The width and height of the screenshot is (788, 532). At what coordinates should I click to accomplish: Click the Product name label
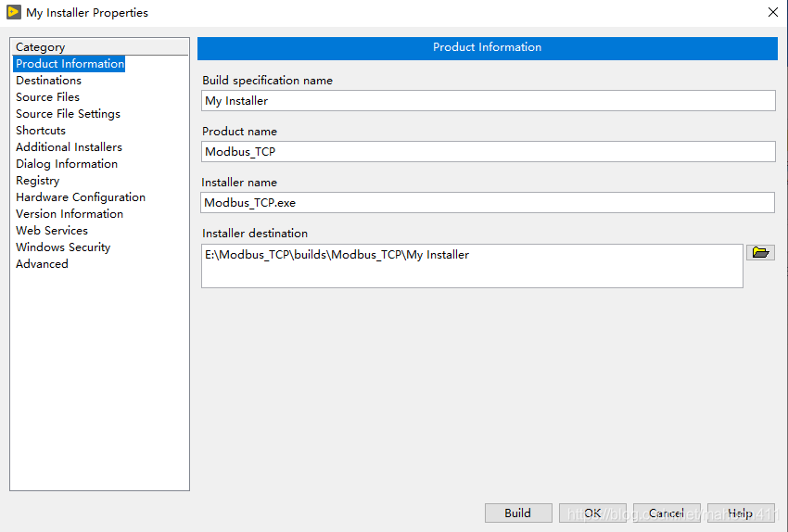[x=239, y=131]
